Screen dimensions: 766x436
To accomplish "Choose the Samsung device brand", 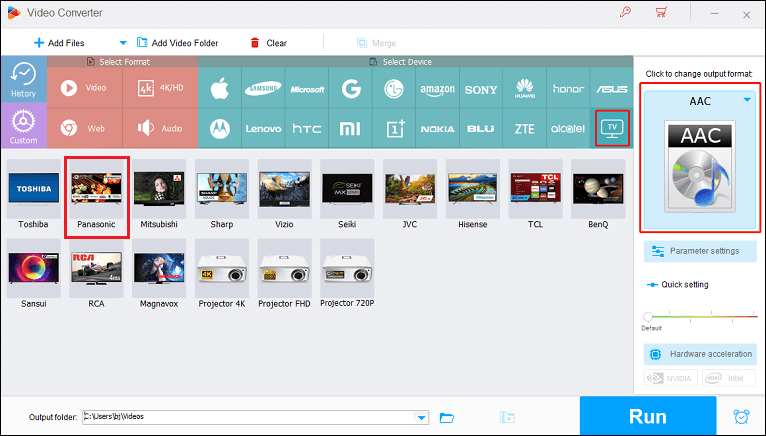I will pyautogui.click(x=263, y=88).
